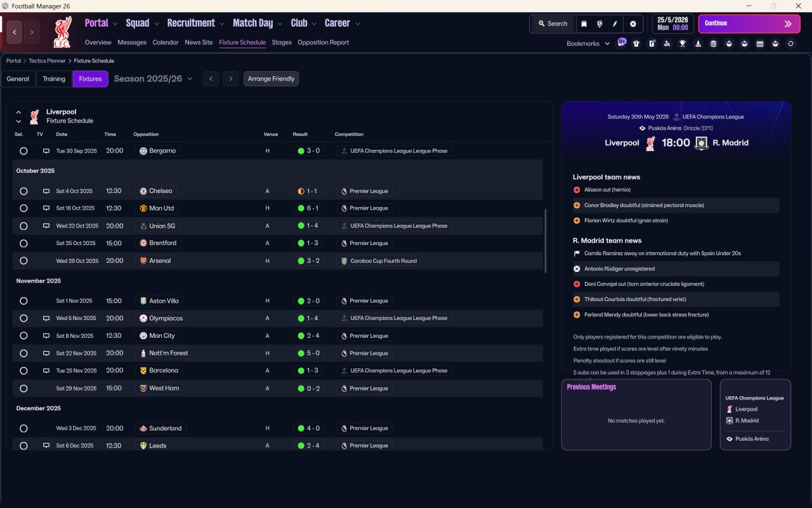
Task: Open the Opposition Report tab
Action: pos(323,43)
